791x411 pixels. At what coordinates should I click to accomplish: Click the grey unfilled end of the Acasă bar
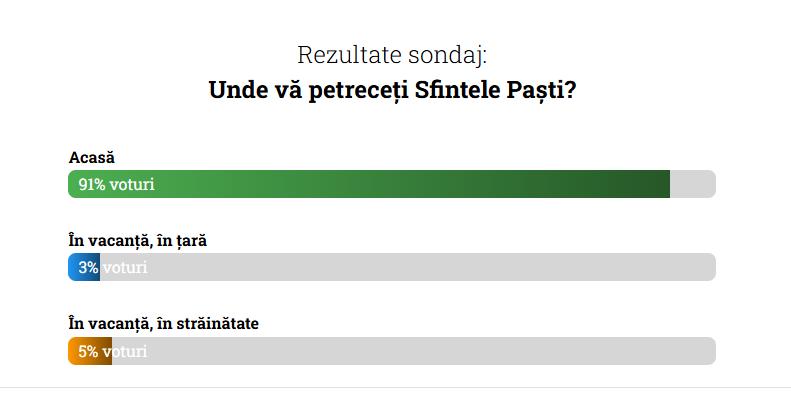(x=692, y=184)
